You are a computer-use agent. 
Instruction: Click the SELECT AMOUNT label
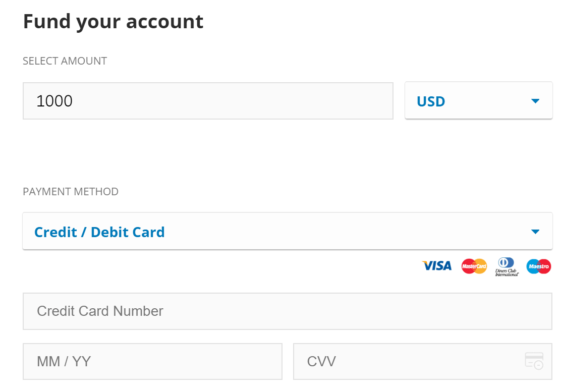[65, 61]
